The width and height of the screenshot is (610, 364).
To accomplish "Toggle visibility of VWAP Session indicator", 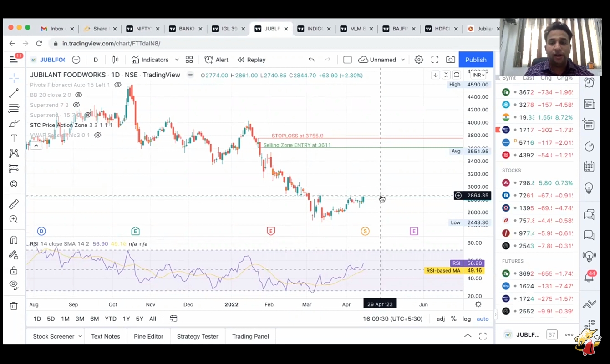I will (x=97, y=135).
